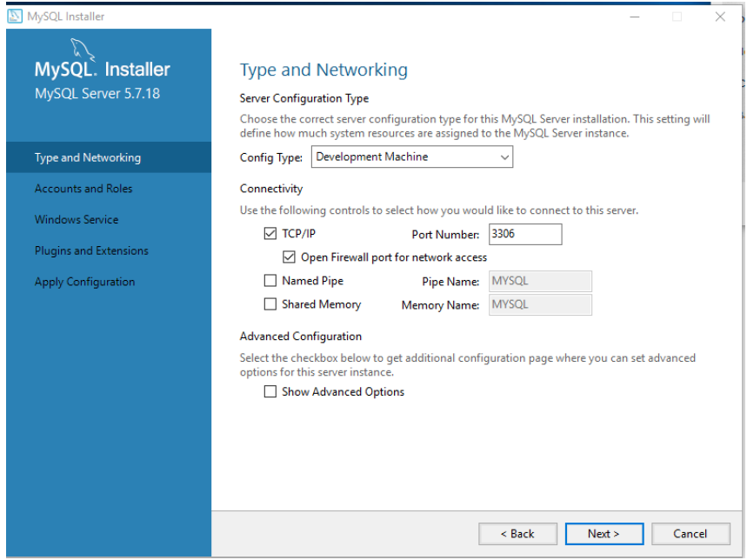Jump to Apply Configuration step
747x560 pixels.
point(84,282)
